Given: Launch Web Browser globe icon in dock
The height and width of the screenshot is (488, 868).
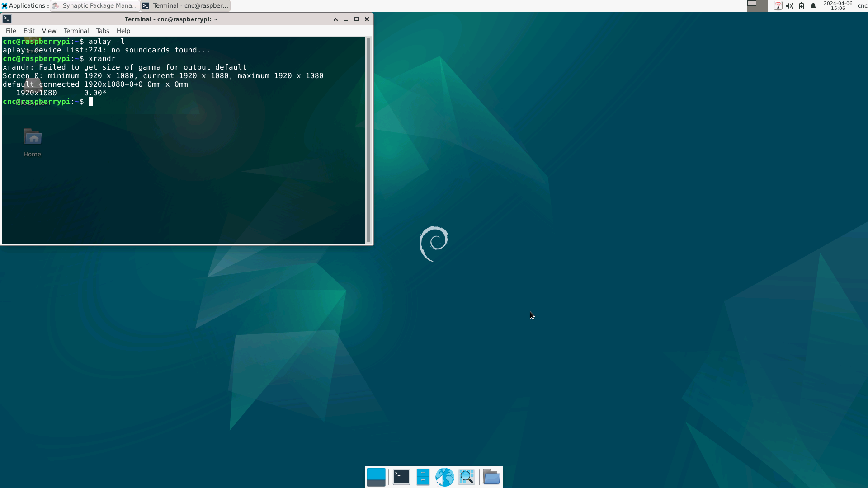Looking at the screenshot, I should (444, 477).
